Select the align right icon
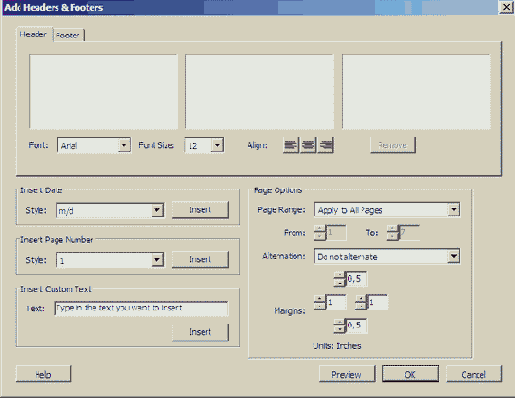This screenshot has width=515, height=398. [x=326, y=145]
